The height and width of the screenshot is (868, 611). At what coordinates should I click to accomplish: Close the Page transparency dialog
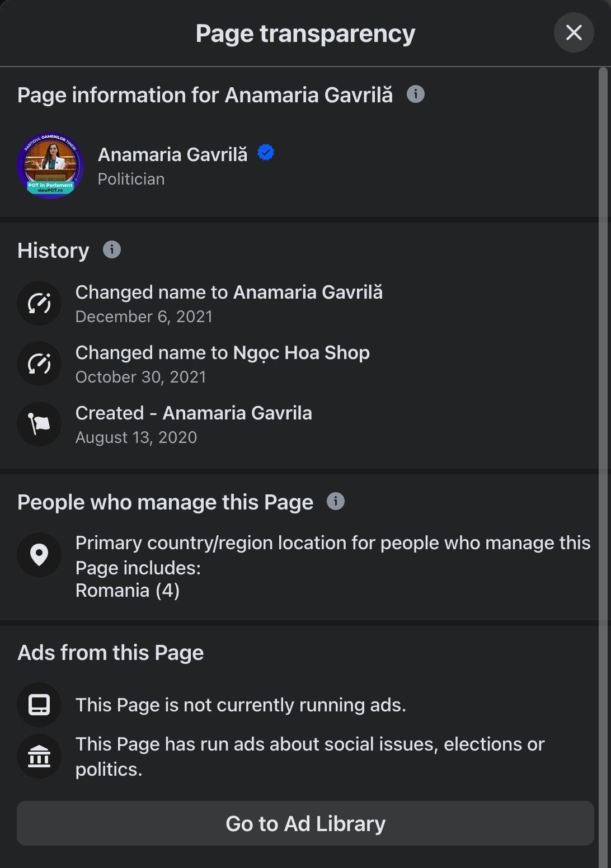tap(574, 32)
